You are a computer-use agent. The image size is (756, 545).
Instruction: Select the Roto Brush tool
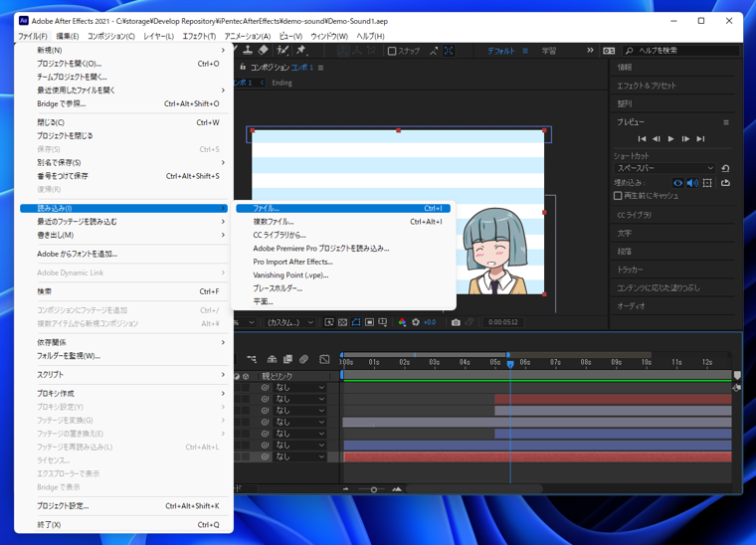(x=283, y=50)
